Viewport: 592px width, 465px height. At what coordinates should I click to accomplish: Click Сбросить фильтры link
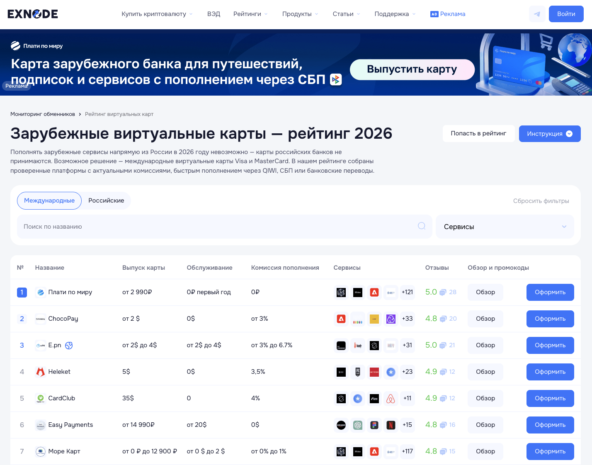pos(541,201)
